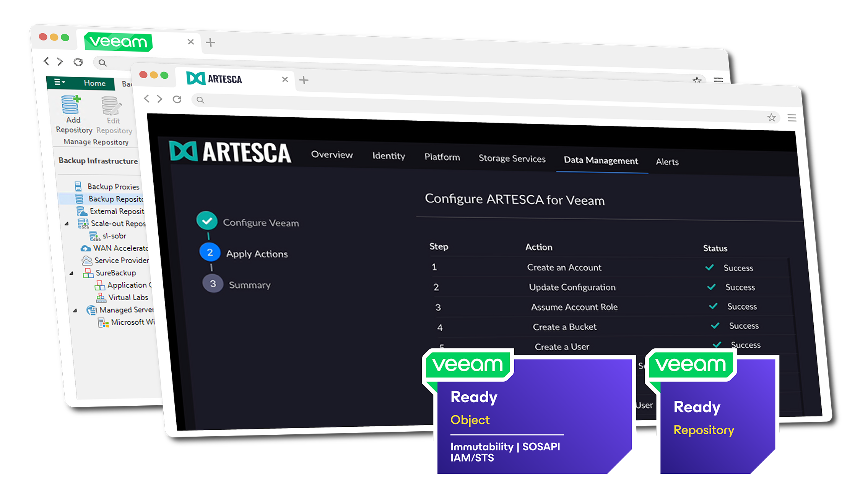Open Platform tab in ARTESCA
The image size is (868, 484).
442,157
